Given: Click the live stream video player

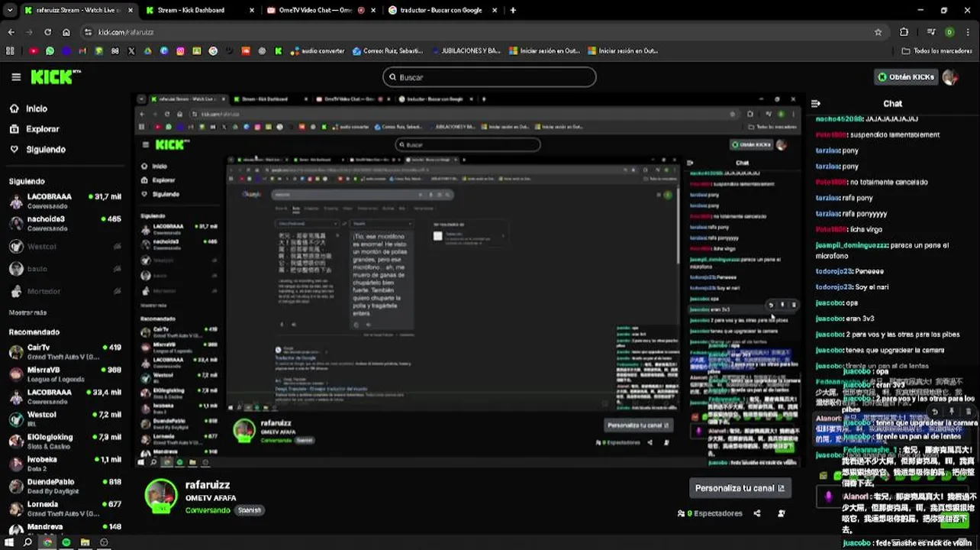Looking at the screenshot, I should (469, 280).
